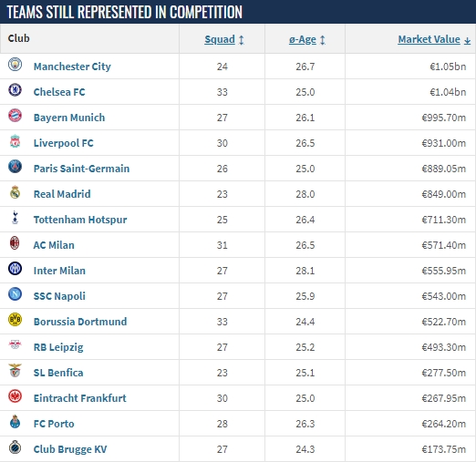Click the SSC Napoli crest icon
476x462 pixels.
(15, 294)
